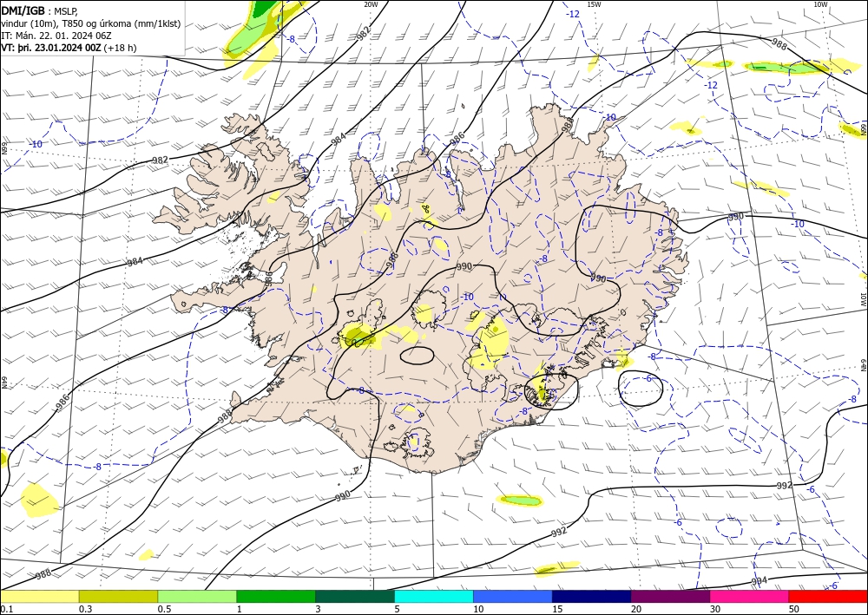Screen dimensions: 868x615
Task: Click the red above-50 legend swatch
Action: (x=828, y=596)
